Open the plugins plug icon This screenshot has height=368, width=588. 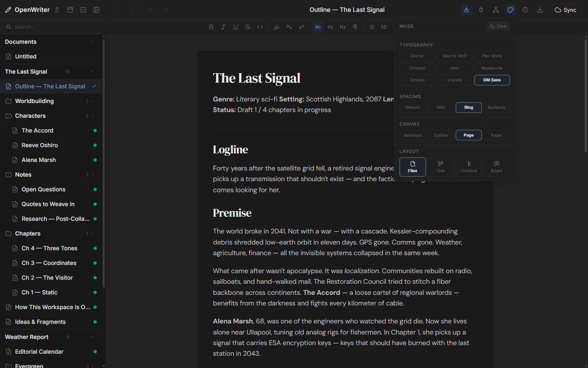(481, 10)
